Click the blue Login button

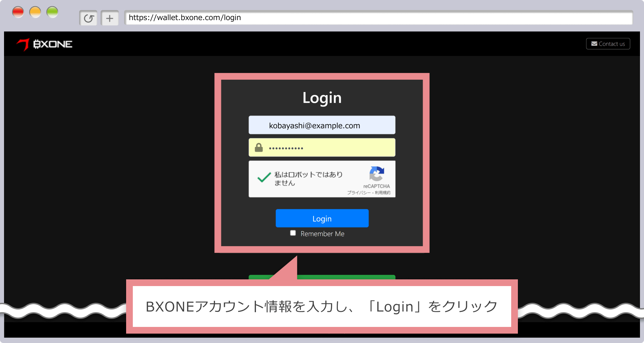322,218
